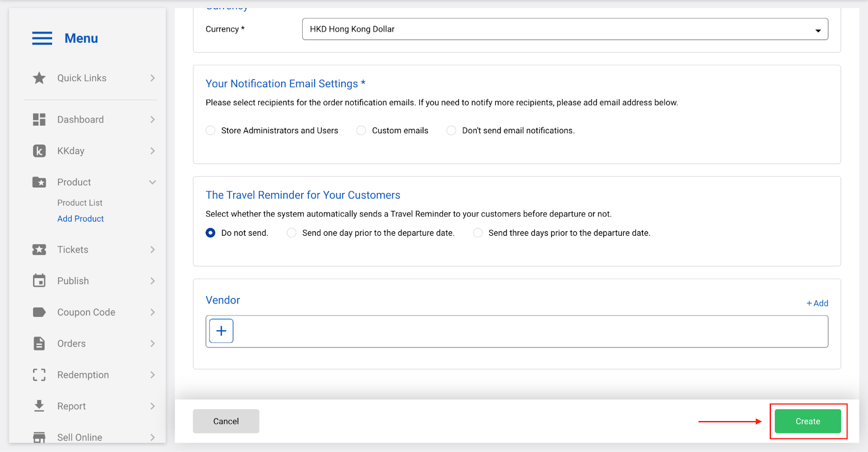Click the Coupon Code tag icon
Screen dimensions: 868x452
(39, 312)
